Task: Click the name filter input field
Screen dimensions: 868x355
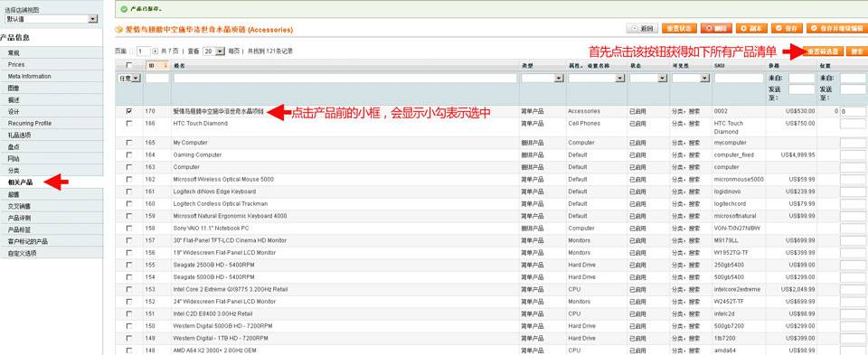Action: coord(344,79)
